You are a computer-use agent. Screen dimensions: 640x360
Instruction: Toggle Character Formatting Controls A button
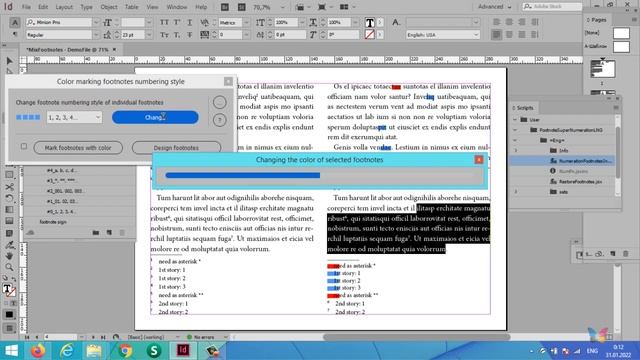[x=15, y=22]
